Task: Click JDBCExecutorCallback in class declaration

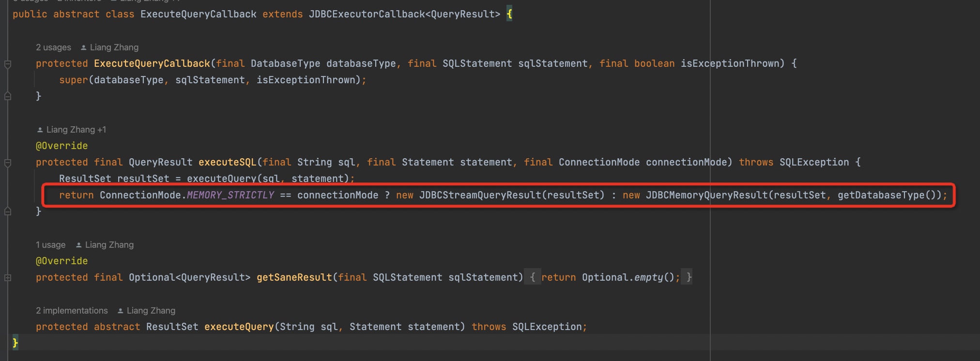Action: tap(367, 14)
